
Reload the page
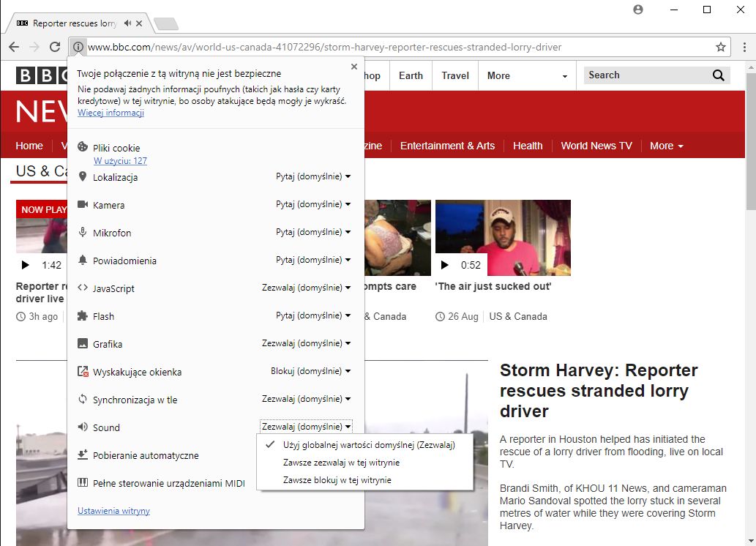tap(55, 47)
